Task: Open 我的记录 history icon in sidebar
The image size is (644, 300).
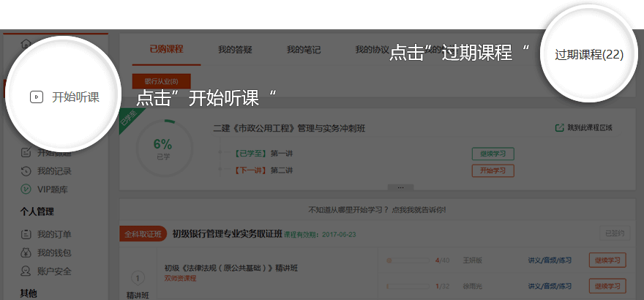Action: pos(26,171)
